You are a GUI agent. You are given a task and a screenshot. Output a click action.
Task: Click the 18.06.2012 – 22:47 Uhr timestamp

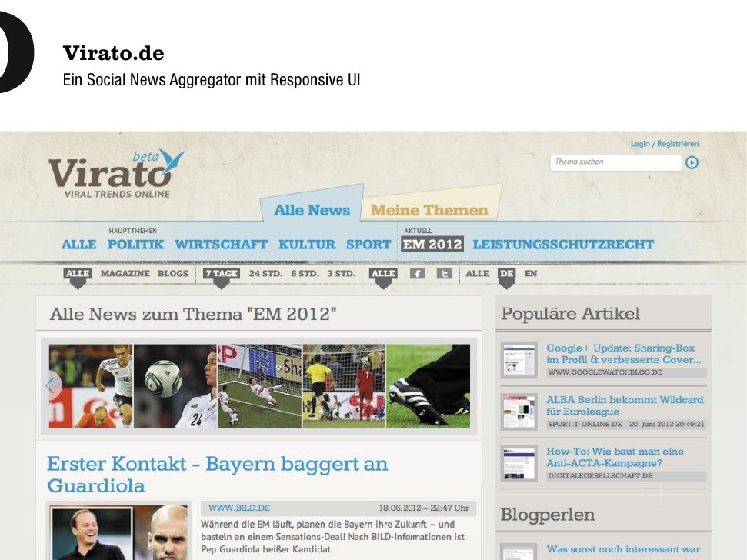(424, 508)
